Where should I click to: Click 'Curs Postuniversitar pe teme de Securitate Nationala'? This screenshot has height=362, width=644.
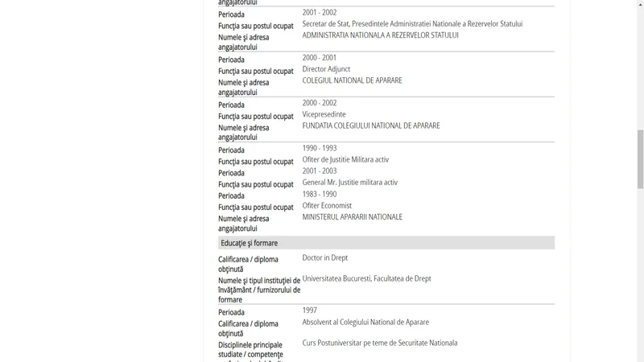coord(379,343)
